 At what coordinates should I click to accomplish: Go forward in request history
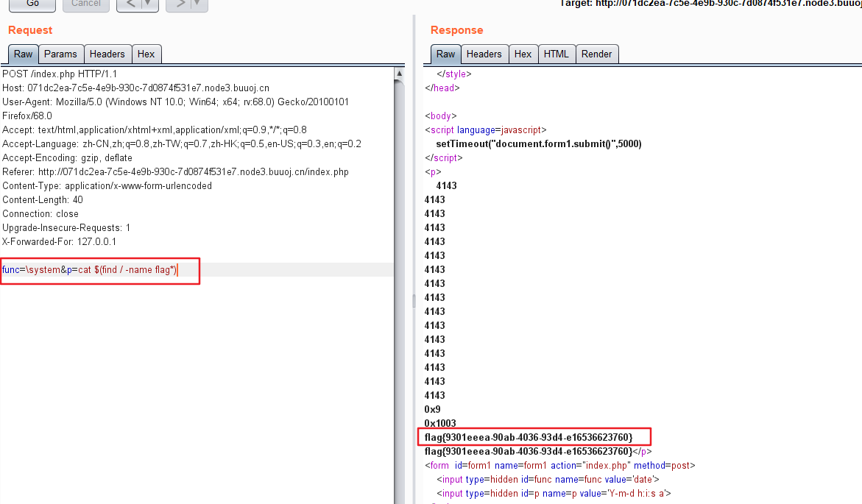pyautogui.click(x=180, y=4)
